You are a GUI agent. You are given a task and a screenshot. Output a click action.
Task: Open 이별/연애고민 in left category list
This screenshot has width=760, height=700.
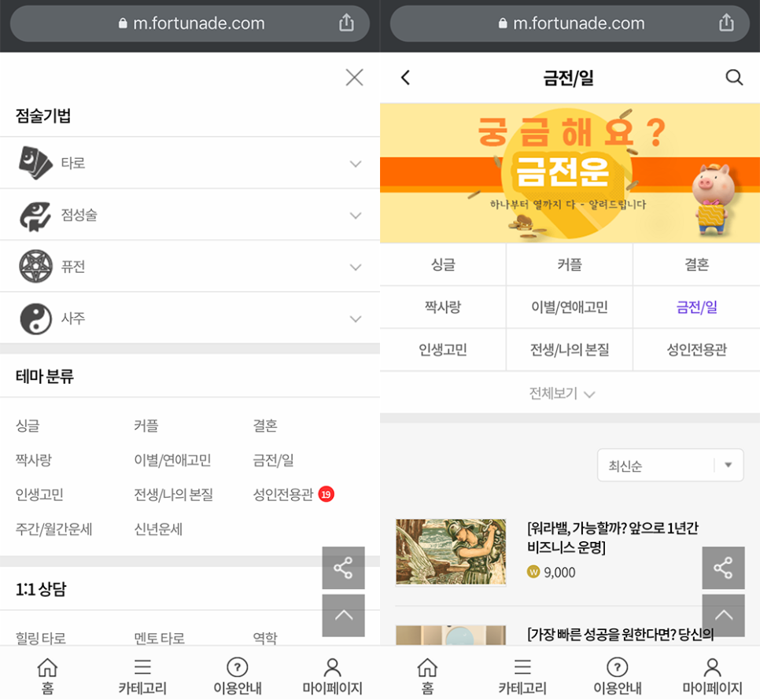pos(172,460)
